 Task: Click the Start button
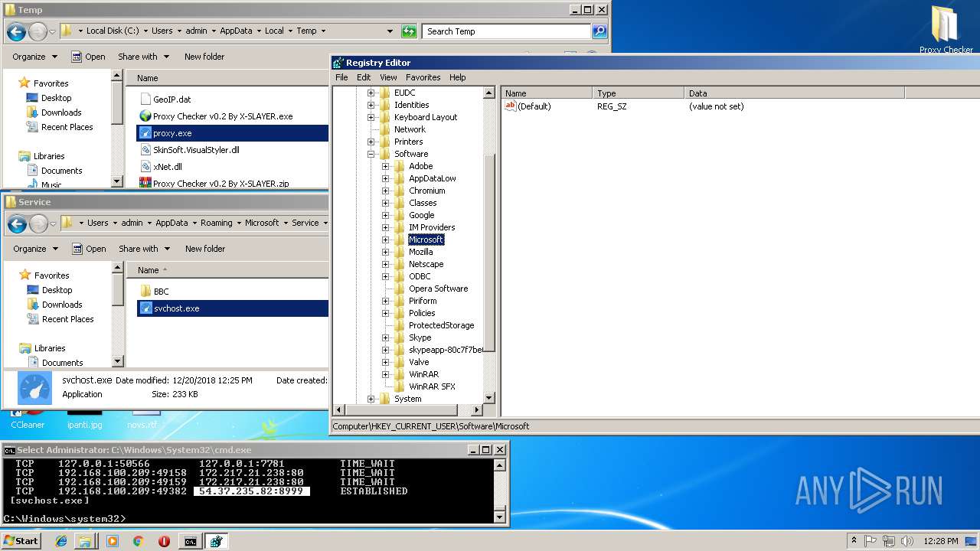pos(21,541)
